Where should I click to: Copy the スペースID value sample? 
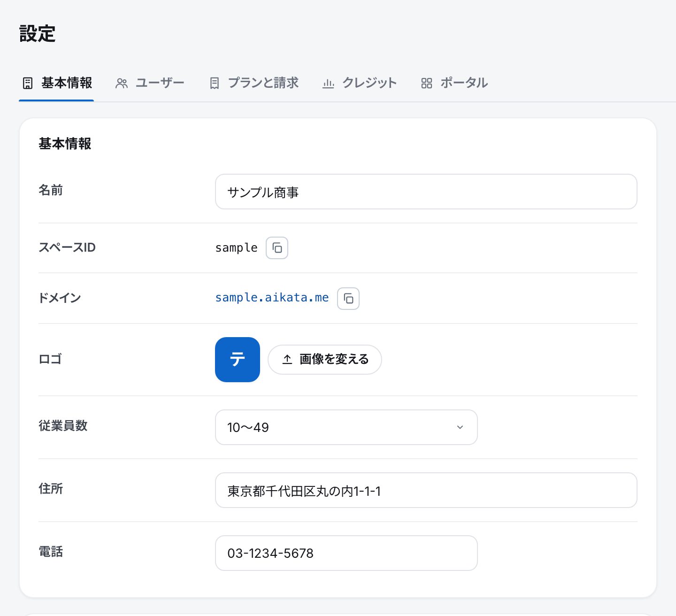click(277, 248)
